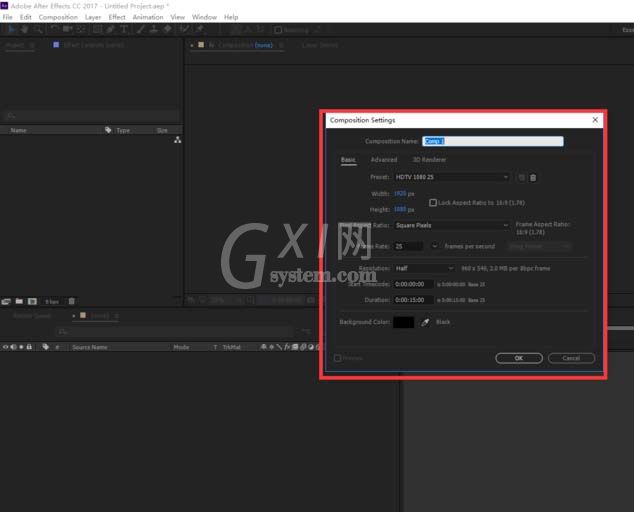Enable Lock Aspect Ratio checkbox
The width and height of the screenshot is (634, 512).
click(x=433, y=203)
